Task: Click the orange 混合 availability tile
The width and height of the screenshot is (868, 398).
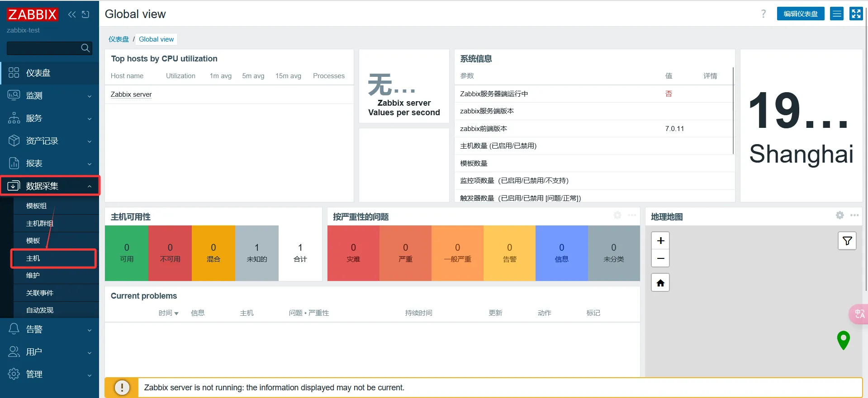Action: [x=213, y=253]
